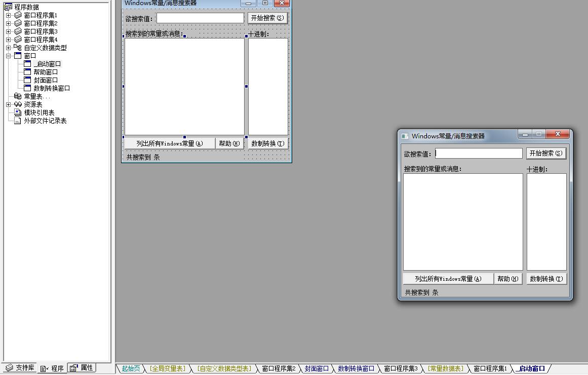The width and height of the screenshot is (588, 375).
Task: Click the 程序数据 root node icon
Action: point(8,7)
